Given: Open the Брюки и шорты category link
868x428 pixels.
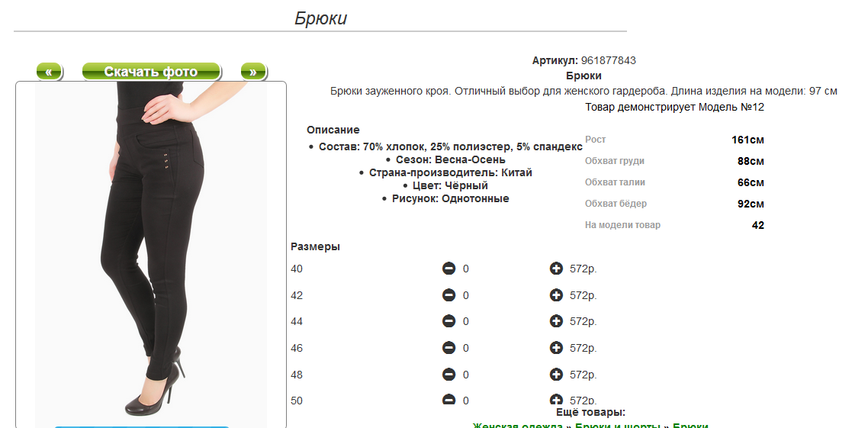Looking at the screenshot, I should [619, 425].
